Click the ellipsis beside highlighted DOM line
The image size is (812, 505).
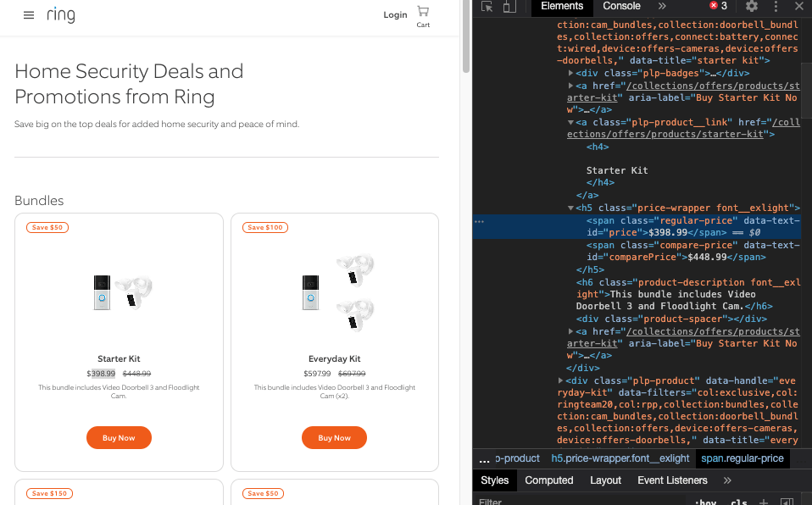pyautogui.click(x=479, y=222)
